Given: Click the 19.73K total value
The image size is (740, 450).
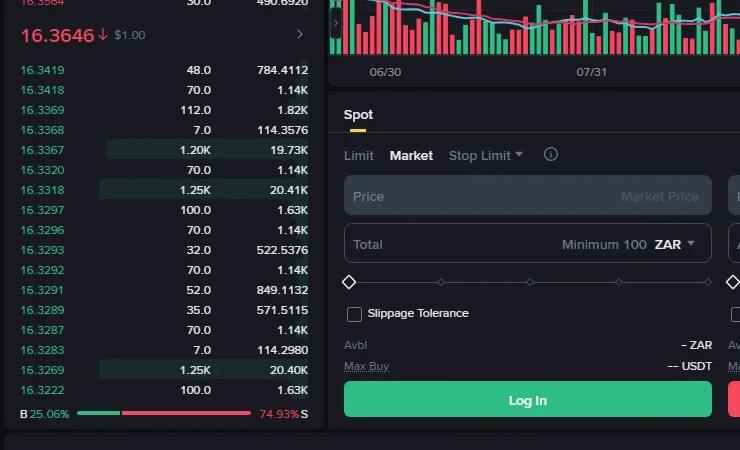Looking at the screenshot, I should (289, 150).
